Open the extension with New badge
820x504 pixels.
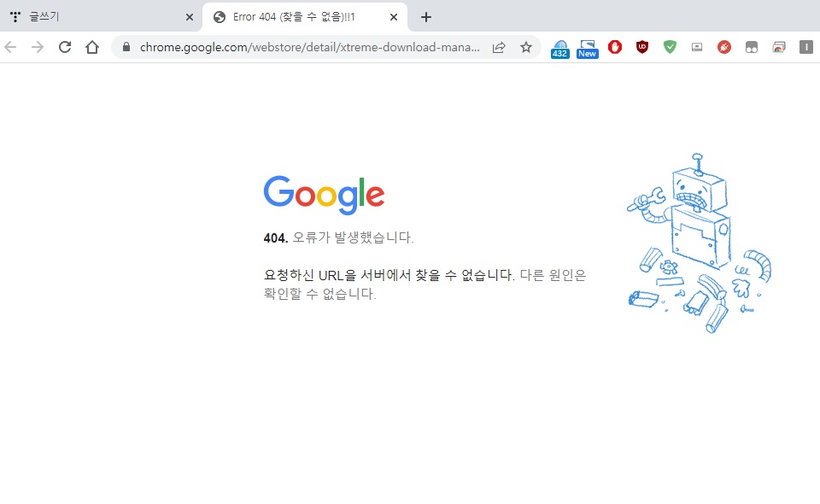(588, 49)
